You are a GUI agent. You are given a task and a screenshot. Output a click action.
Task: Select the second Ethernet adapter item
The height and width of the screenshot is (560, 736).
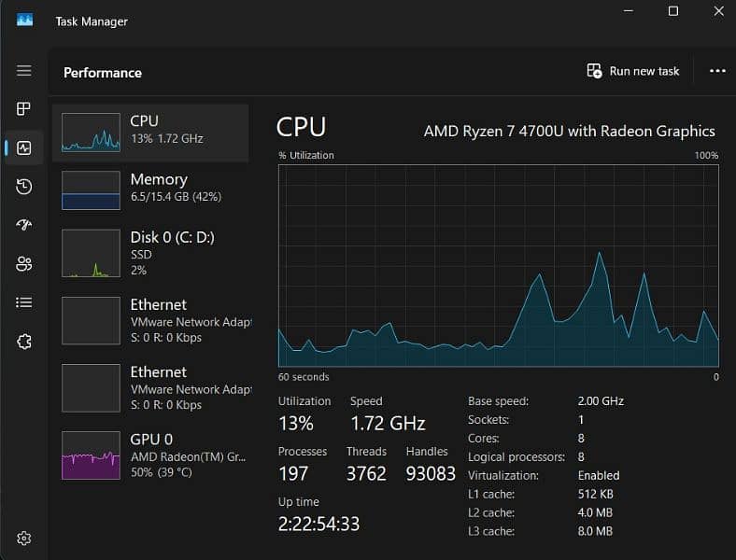[151, 387]
